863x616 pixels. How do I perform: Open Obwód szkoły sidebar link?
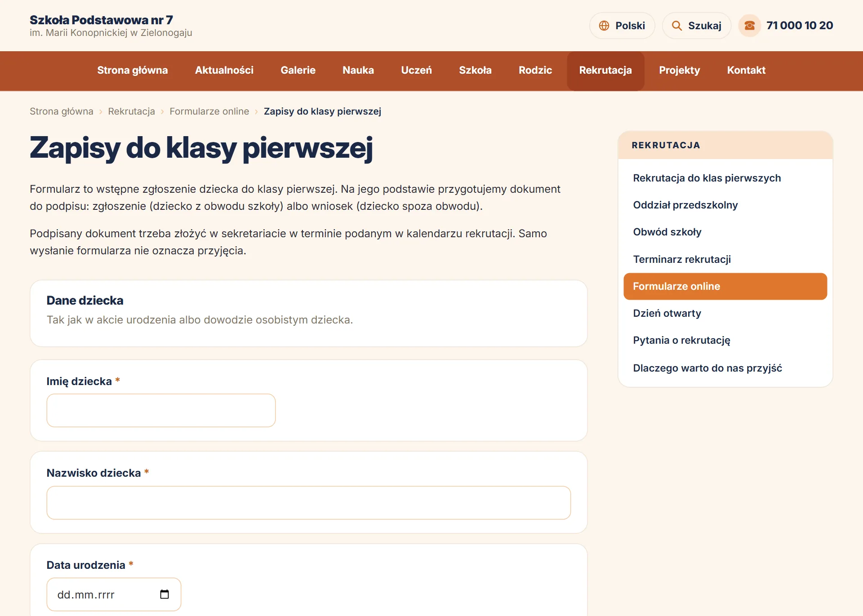[725, 232]
